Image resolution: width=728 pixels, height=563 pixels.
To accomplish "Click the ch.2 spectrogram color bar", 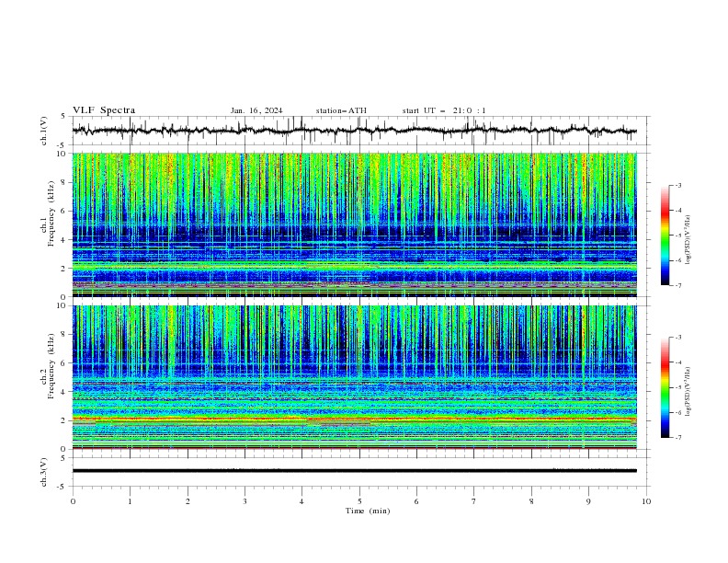I will (x=665, y=387).
